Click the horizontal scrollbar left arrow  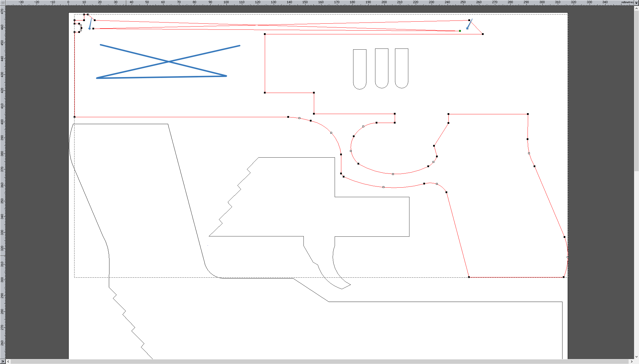8,361
